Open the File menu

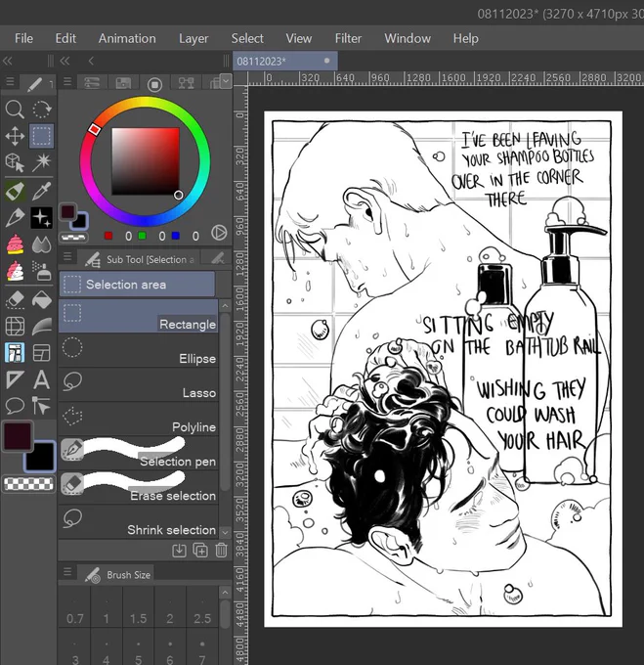23,38
